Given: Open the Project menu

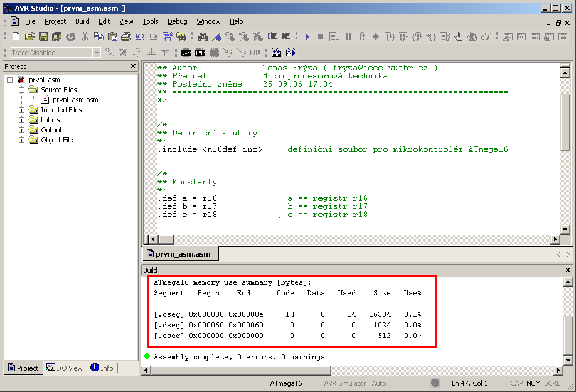Looking at the screenshot, I should point(55,21).
